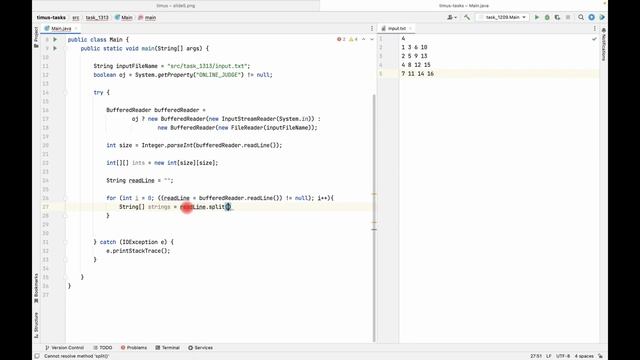The height and width of the screenshot is (360, 640).
Task: Change indent setting '4 spaces' in status bar
Action: pos(584,356)
